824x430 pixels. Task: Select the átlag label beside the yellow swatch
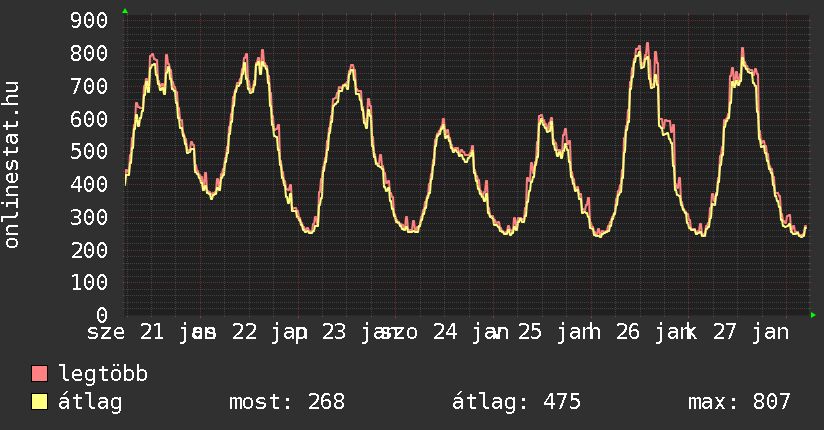point(91,403)
